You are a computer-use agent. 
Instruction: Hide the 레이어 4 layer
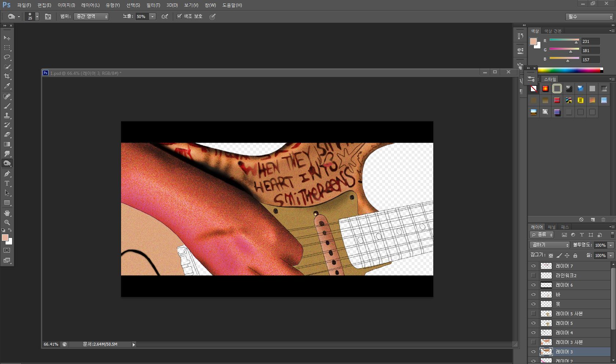pos(533,333)
